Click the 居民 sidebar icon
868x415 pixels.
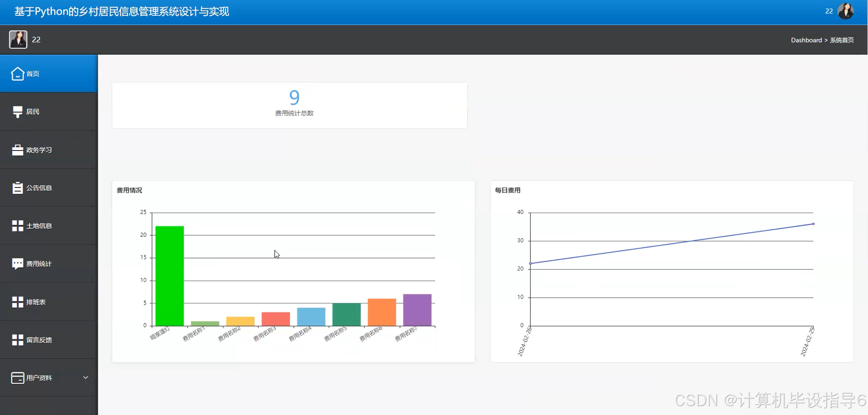[x=17, y=112]
